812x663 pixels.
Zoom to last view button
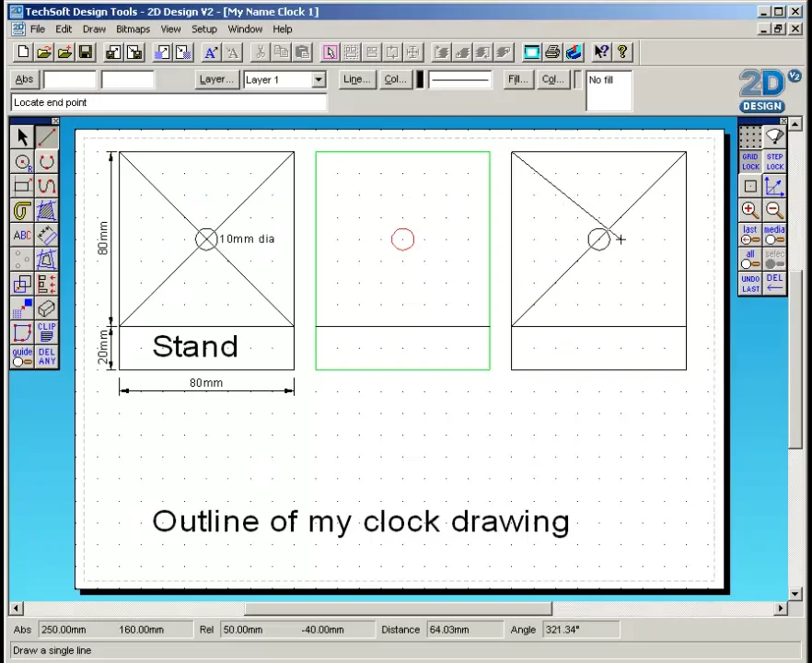tap(749, 235)
